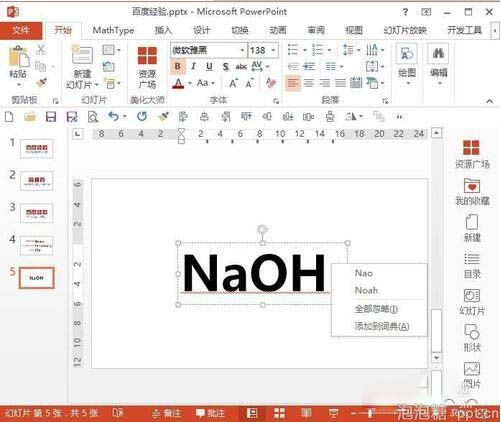Click the Cut scissors icon

pos(41,50)
